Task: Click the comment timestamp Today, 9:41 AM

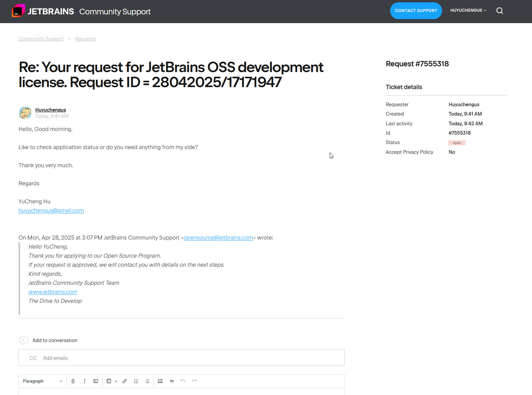Action: pos(52,116)
